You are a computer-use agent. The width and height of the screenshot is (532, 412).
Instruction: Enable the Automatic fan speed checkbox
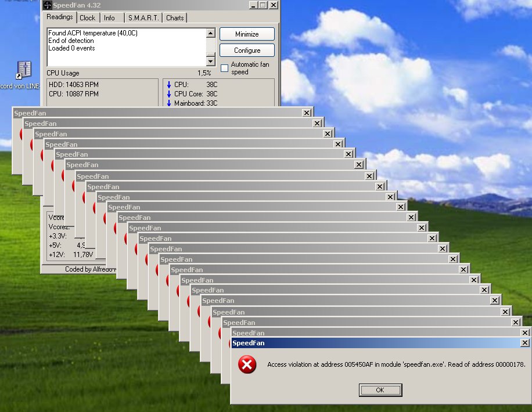(224, 68)
